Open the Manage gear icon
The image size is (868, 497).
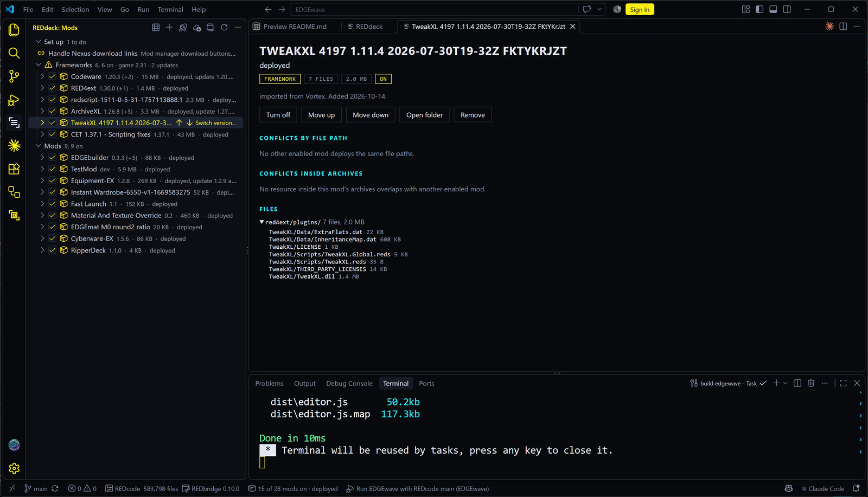click(x=14, y=468)
